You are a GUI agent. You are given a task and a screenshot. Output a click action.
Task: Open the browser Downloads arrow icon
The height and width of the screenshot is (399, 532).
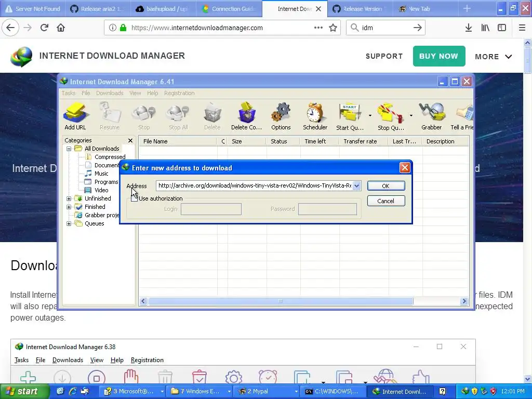click(x=468, y=28)
